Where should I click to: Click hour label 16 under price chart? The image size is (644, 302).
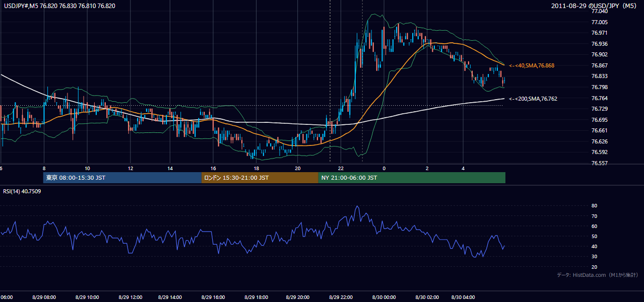213,169
